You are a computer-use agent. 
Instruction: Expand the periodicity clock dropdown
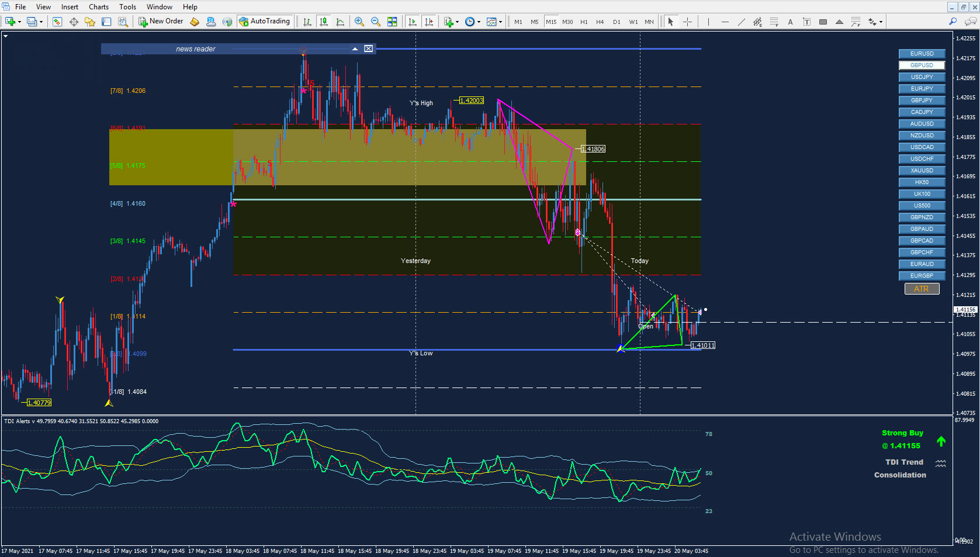(479, 22)
